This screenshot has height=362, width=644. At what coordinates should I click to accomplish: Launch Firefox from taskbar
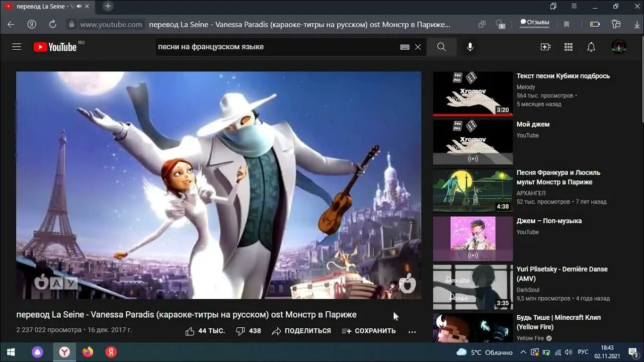point(88,352)
